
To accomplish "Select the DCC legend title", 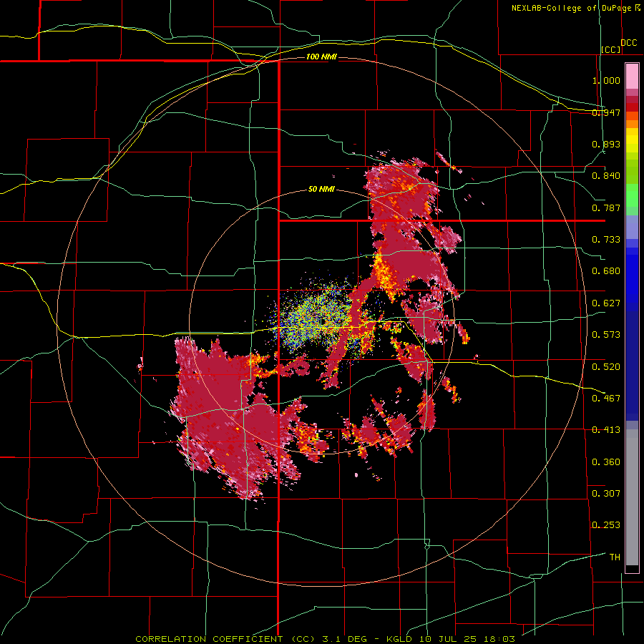I will [x=628, y=43].
